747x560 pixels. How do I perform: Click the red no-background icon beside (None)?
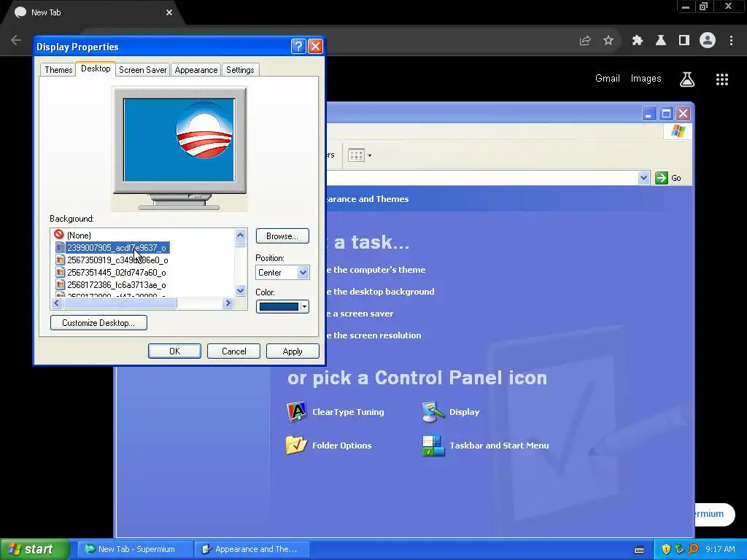[59, 234]
